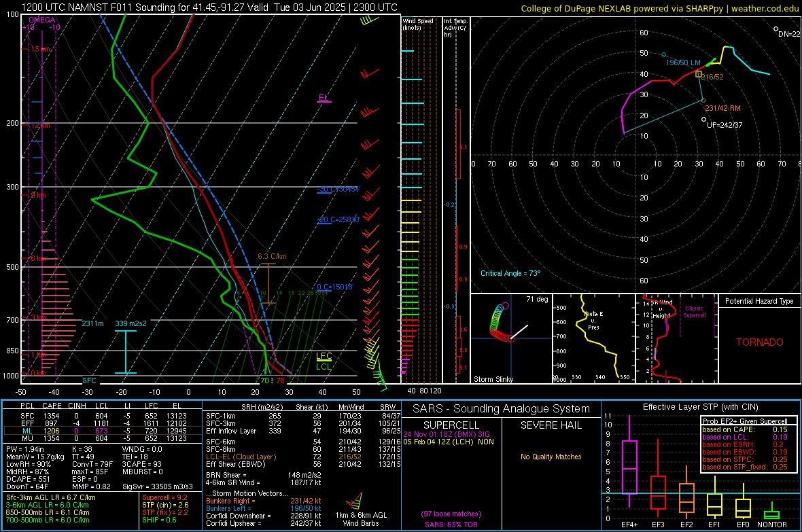Click the orange square mean-wind hodograph marker
802x532 pixels.
pyautogui.click(x=699, y=74)
